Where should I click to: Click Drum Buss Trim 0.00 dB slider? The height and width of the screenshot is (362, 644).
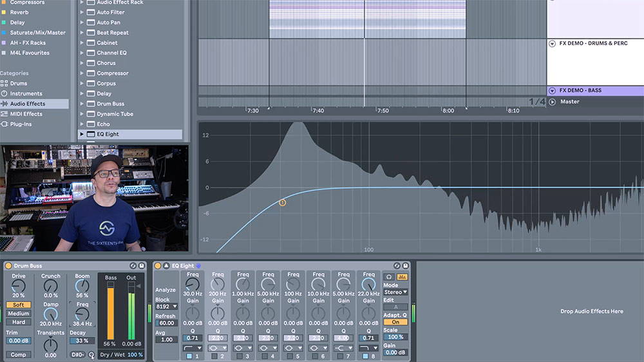(19, 341)
